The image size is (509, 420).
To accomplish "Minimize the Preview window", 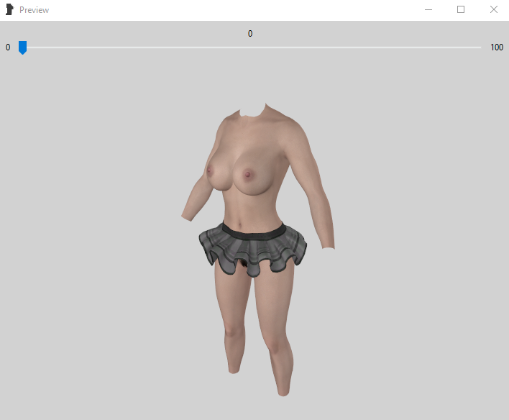I will pyautogui.click(x=428, y=10).
